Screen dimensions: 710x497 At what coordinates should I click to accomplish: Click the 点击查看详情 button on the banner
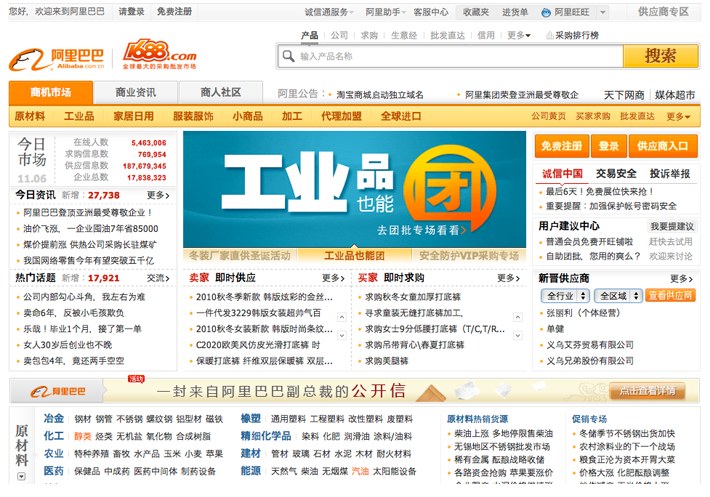647,391
